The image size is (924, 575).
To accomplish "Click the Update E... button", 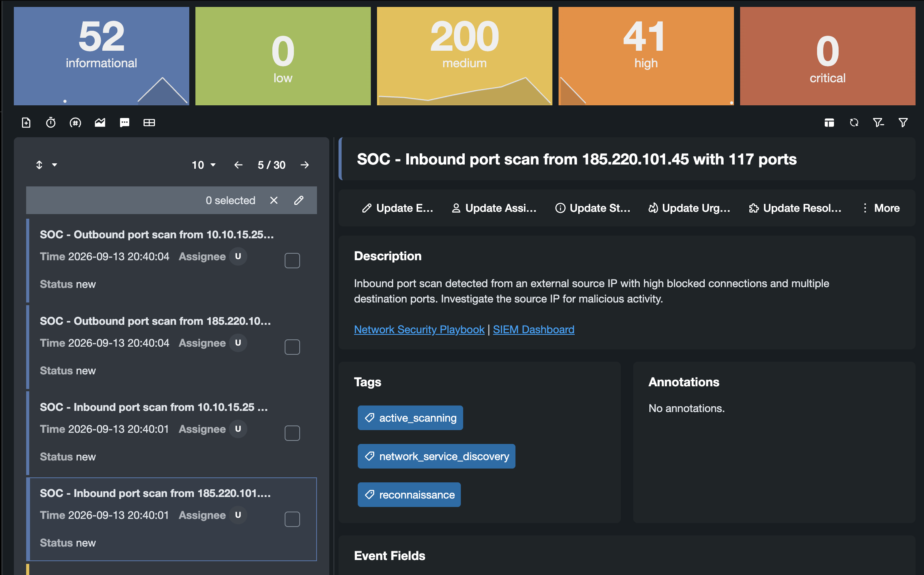I will (x=397, y=208).
